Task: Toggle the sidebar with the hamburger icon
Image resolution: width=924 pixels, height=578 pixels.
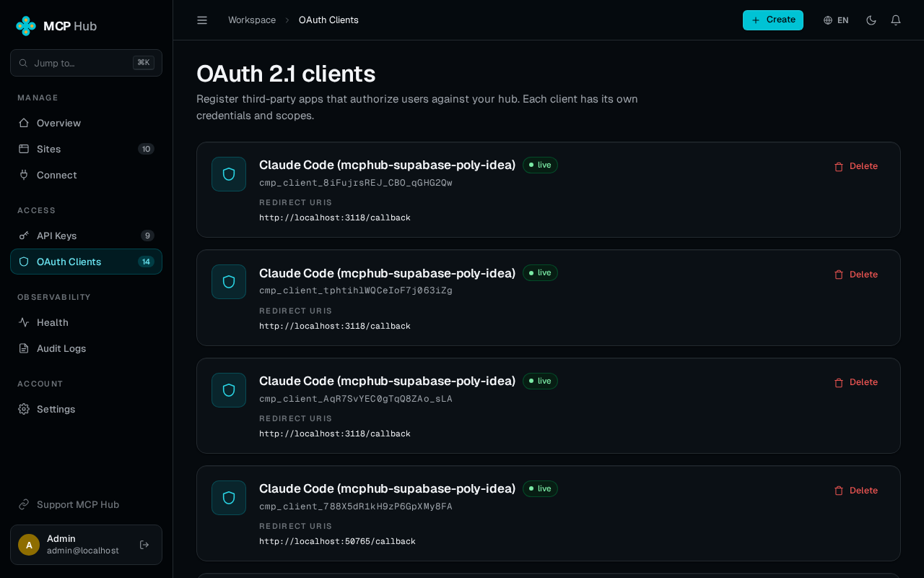Action: pos(202,20)
